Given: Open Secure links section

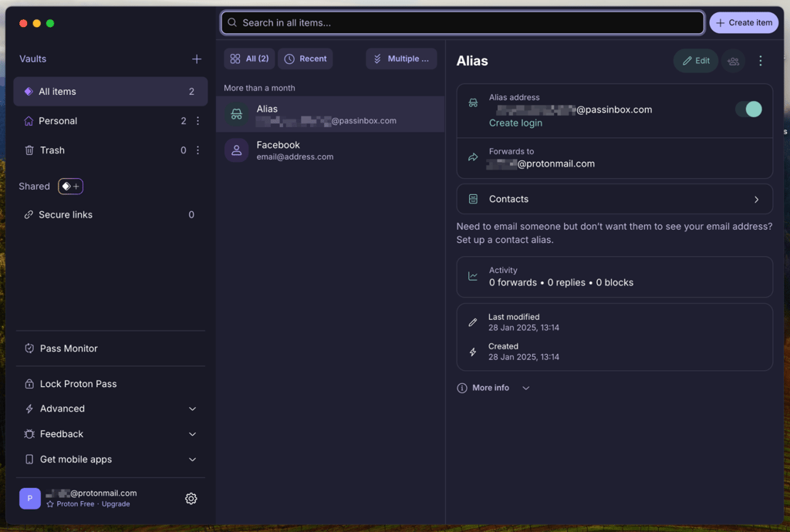Looking at the screenshot, I should point(110,214).
